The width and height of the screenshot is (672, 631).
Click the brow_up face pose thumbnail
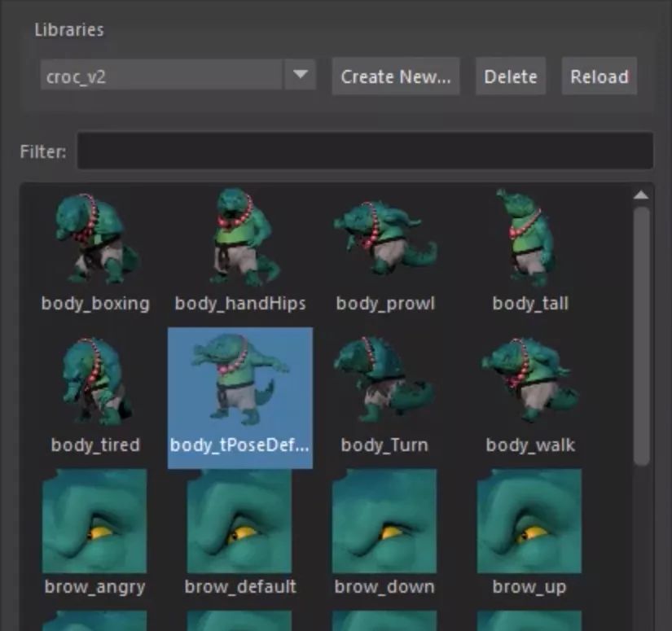pyautogui.click(x=530, y=521)
